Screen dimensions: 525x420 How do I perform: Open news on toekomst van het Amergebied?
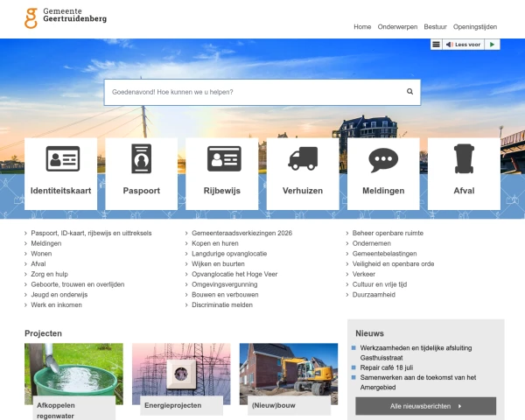pos(418,382)
